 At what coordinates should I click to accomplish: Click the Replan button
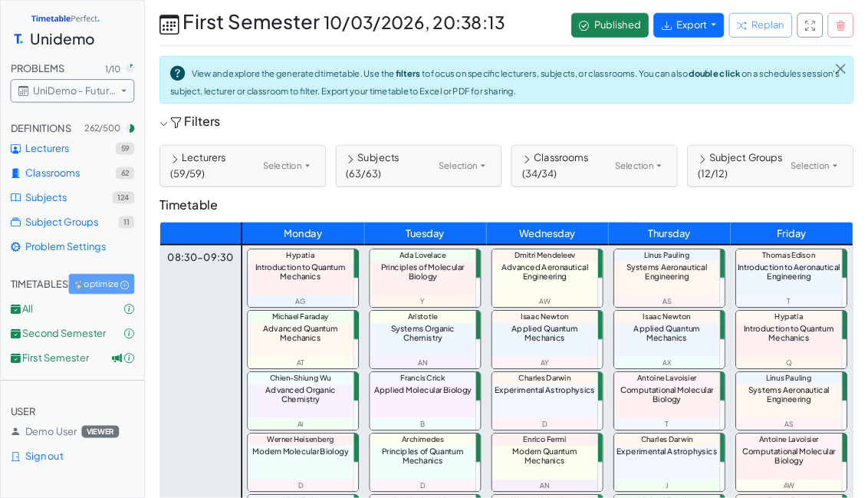pyautogui.click(x=760, y=25)
